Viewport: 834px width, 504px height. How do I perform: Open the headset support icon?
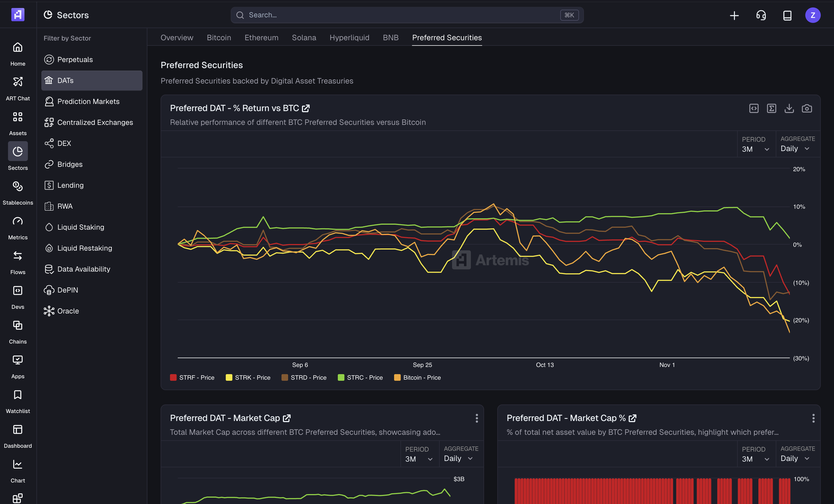coord(761,15)
